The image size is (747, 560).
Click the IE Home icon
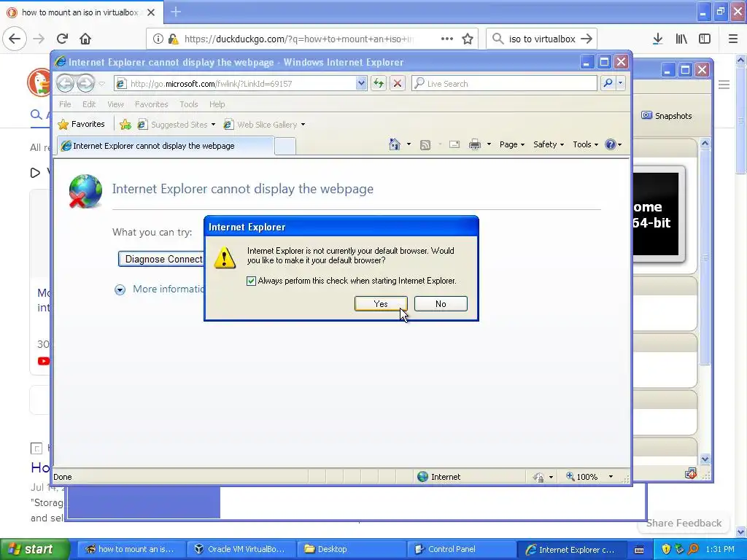point(395,144)
